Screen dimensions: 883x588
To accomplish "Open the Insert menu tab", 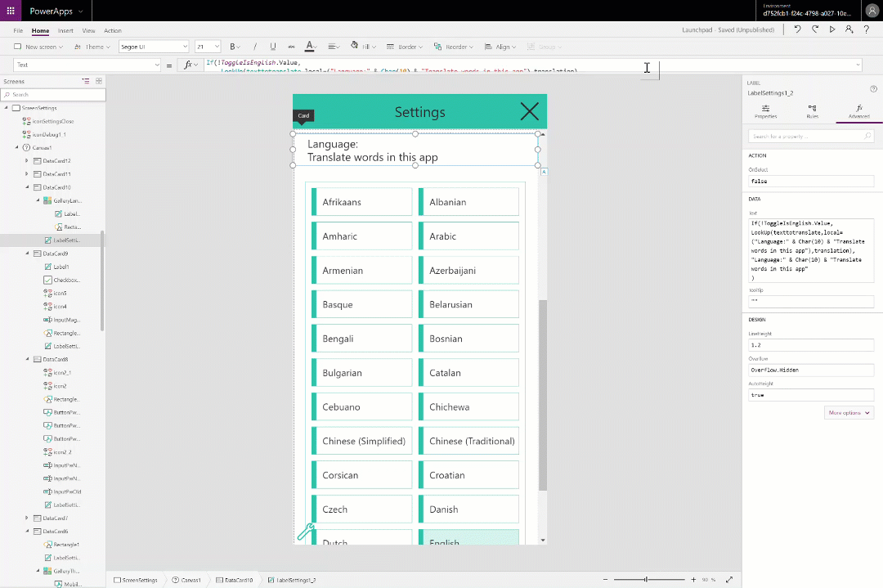I will tap(65, 30).
